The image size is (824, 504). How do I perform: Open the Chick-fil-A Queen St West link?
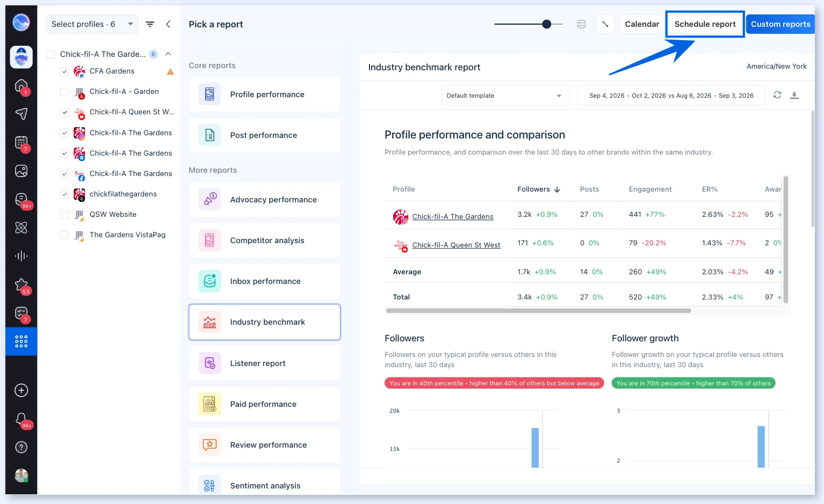pyautogui.click(x=456, y=245)
